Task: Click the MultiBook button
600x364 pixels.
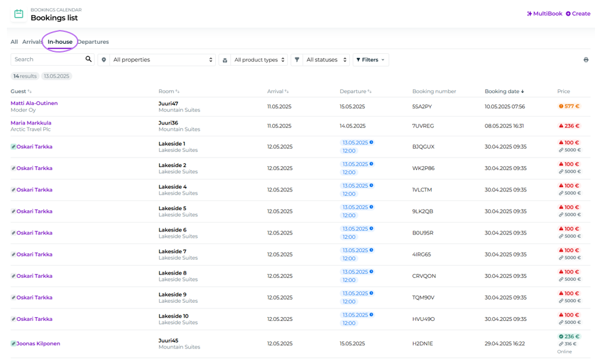Action: click(x=544, y=13)
